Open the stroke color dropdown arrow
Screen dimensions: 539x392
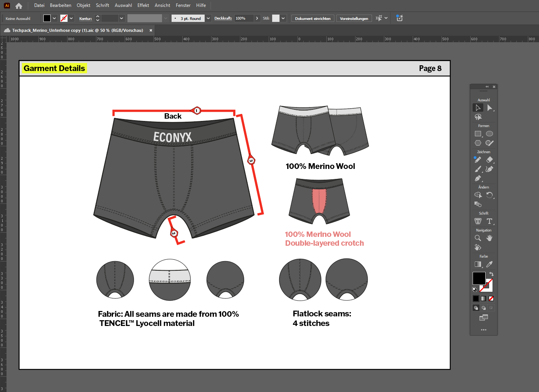[x=71, y=18]
